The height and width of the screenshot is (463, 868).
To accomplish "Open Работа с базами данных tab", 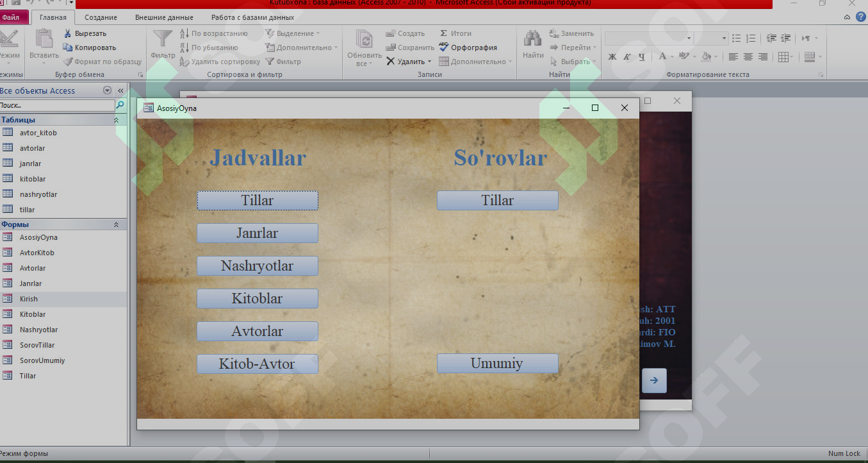I will click(252, 18).
